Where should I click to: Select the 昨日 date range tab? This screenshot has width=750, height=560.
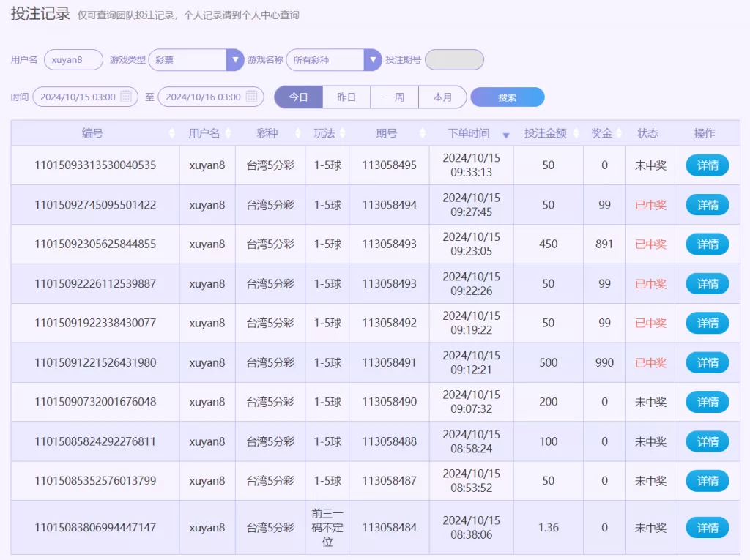[346, 97]
